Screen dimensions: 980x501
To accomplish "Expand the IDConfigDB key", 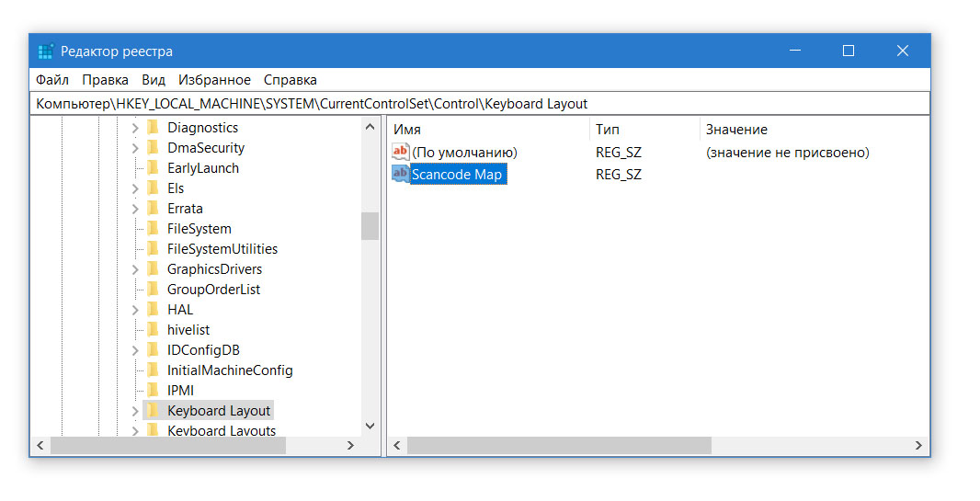I will point(135,350).
